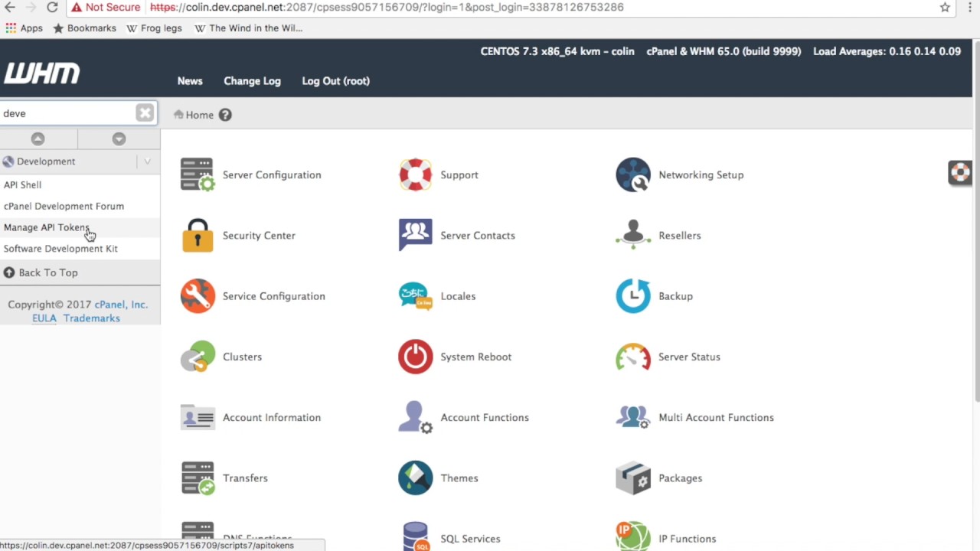Open the Multi Account Functions icon
This screenshot has height=551, width=980.
click(633, 417)
